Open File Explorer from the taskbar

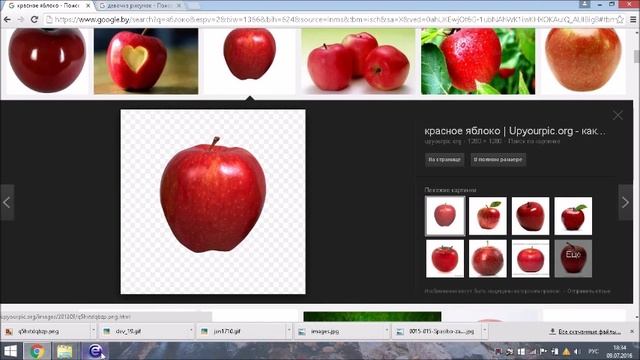tap(64, 351)
